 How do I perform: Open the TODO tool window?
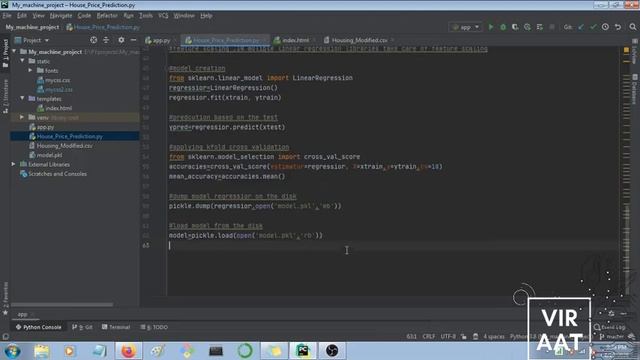pyautogui.click(x=154, y=327)
